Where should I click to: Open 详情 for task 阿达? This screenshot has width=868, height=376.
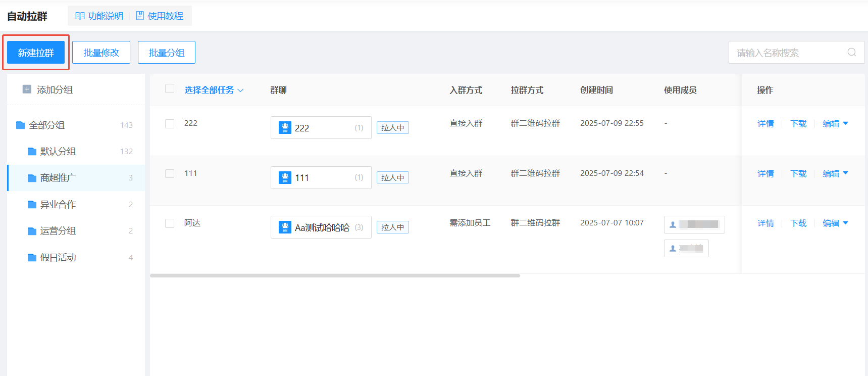[x=765, y=223]
